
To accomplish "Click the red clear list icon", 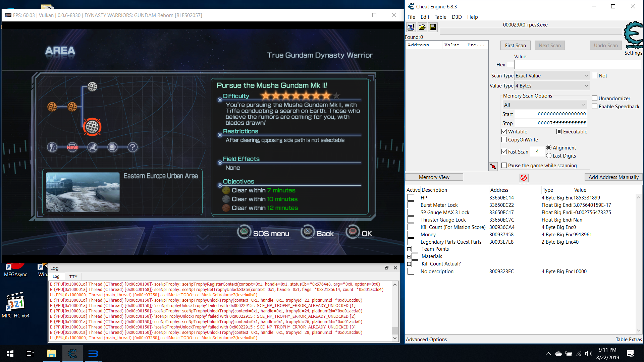I will [x=524, y=178].
